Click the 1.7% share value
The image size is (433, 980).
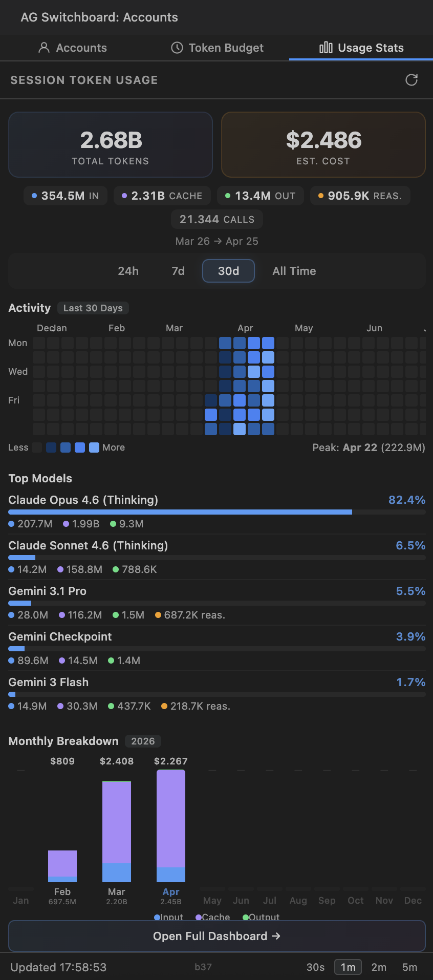(411, 682)
